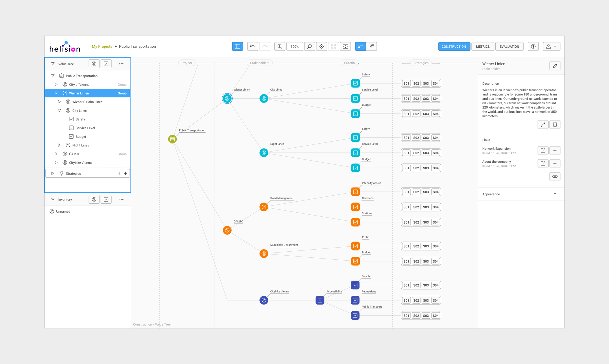609x364 pixels.
Task: Open more options for Network Expansion link
Action: [x=555, y=151]
